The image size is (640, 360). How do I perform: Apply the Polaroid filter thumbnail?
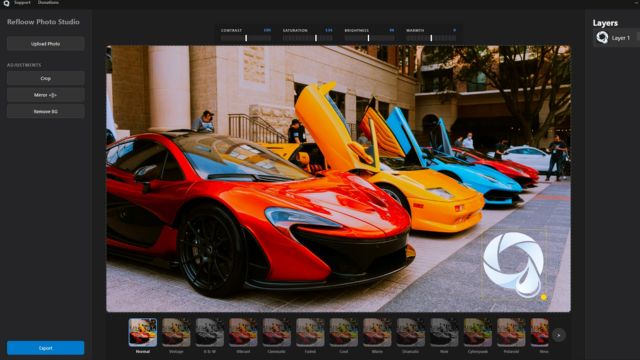(x=511, y=332)
